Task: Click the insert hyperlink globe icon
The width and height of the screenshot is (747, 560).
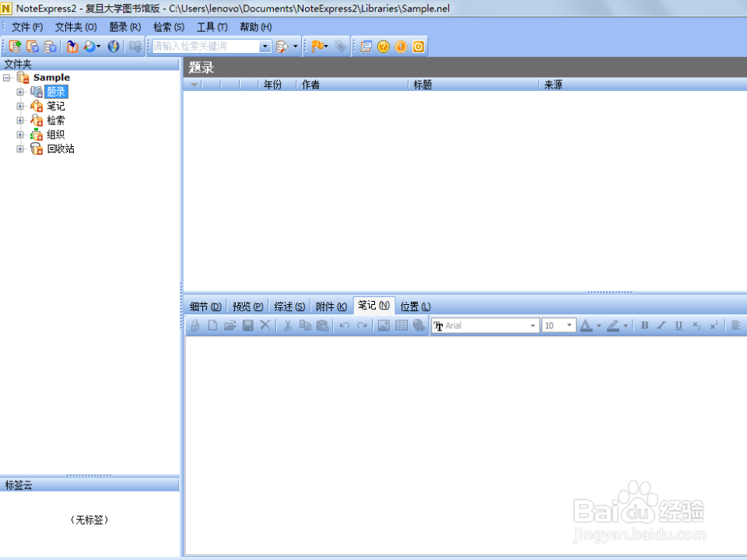Action: (x=419, y=325)
